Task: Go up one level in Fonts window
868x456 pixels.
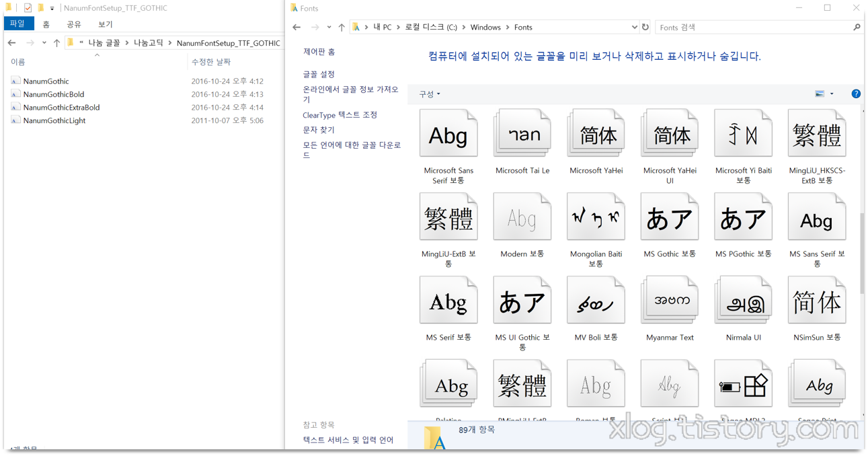Action: point(342,28)
